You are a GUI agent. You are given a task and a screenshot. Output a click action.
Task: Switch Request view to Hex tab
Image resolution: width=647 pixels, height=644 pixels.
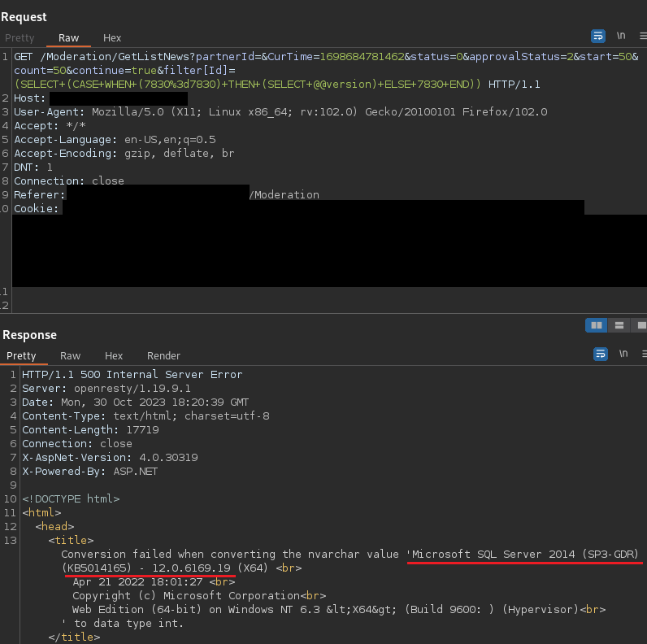(x=112, y=38)
